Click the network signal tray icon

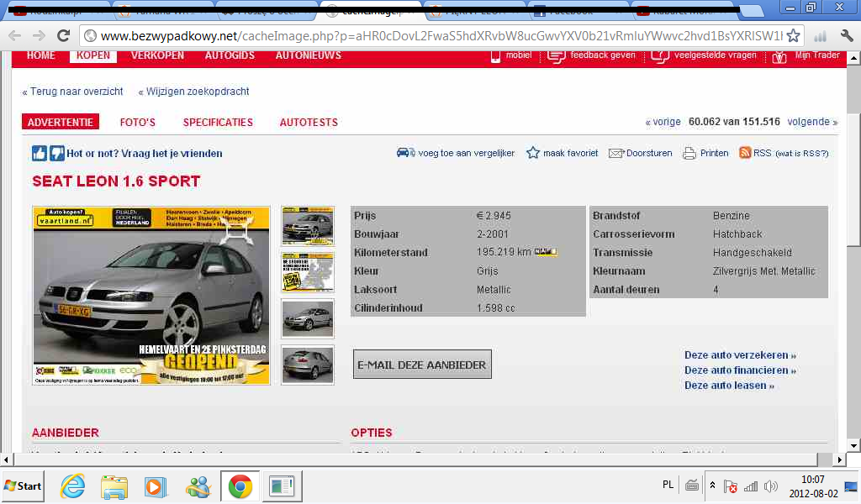[x=751, y=486]
